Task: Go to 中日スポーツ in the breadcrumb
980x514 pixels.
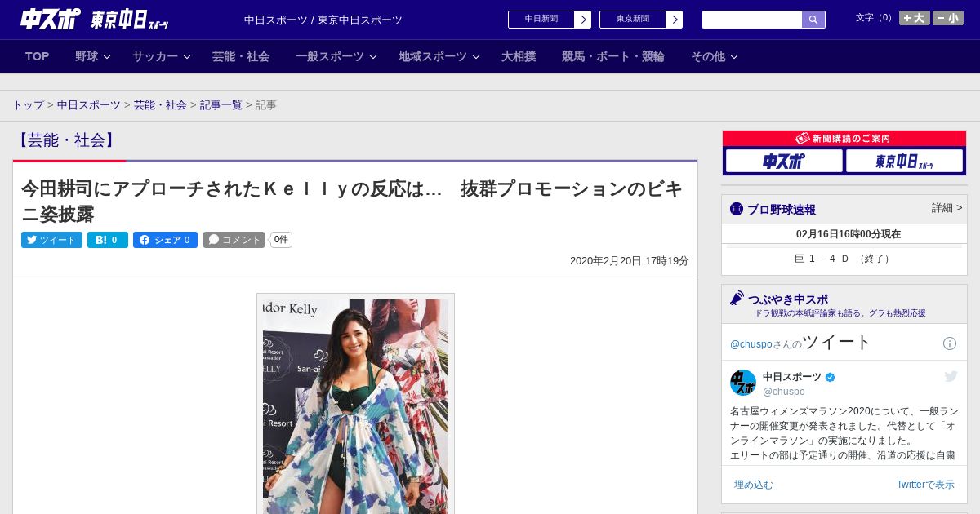Action: [x=89, y=105]
